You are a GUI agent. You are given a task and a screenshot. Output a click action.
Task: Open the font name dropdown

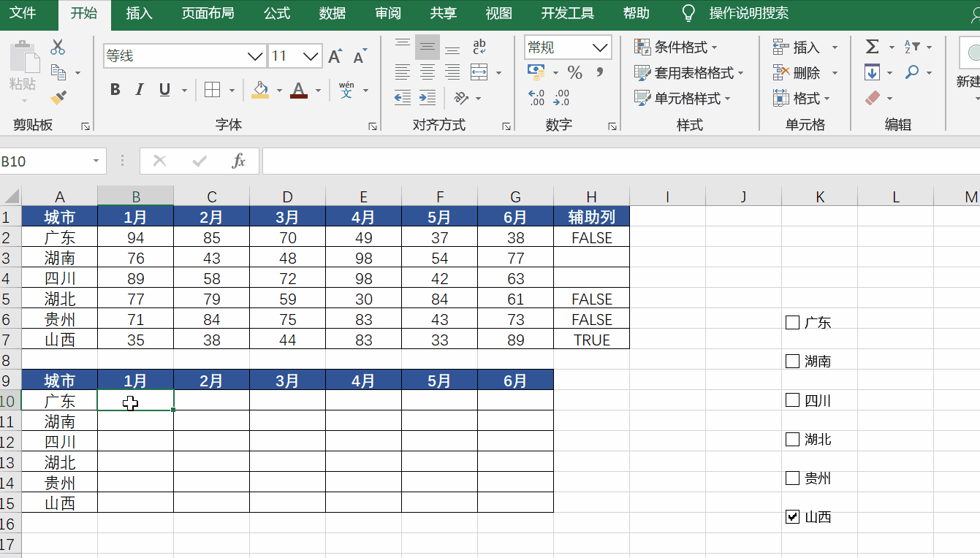pos(254,56)
